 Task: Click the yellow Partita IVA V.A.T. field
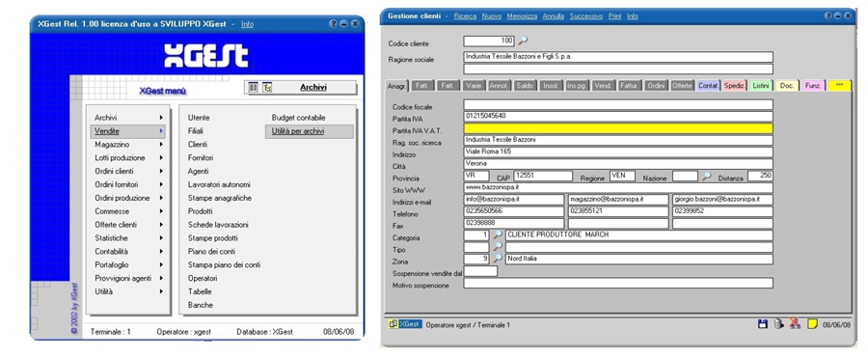point(618,128)
